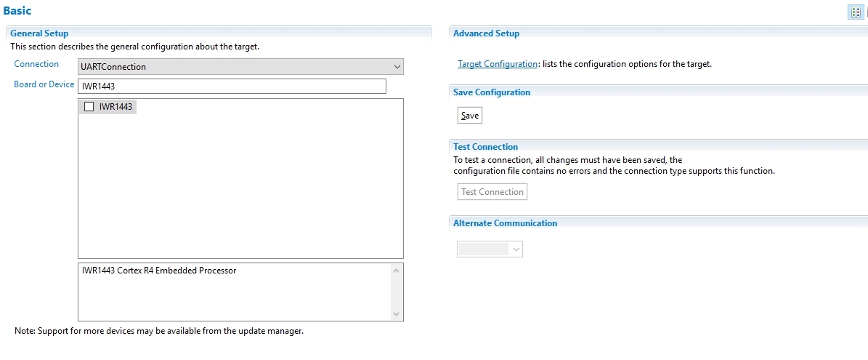Click the description box scroll up arrow
Viewport: 868px width, 360px height.
click(x=396, y=271)
